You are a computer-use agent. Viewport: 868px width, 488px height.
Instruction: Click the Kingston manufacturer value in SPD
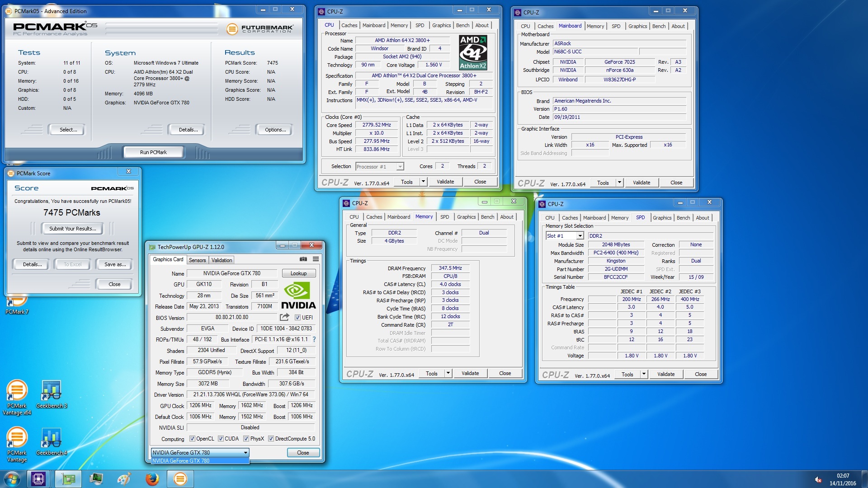[x=616, y=261]
